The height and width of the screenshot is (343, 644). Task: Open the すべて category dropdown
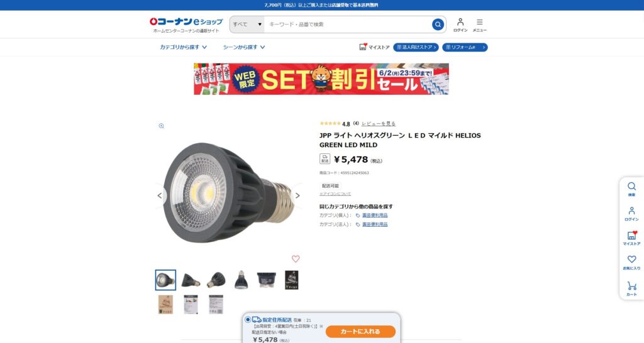click(247, 24)
